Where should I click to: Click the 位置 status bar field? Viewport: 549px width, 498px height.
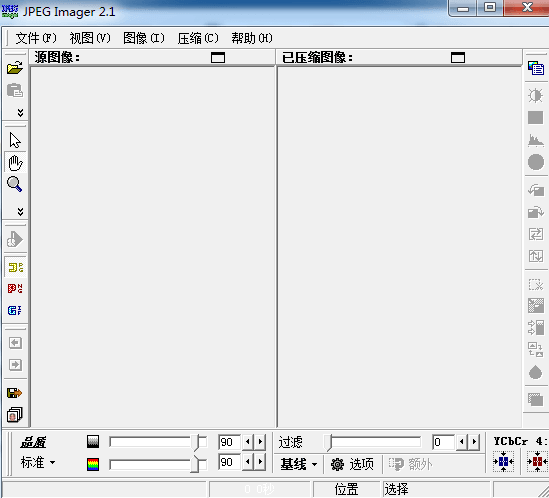point(346,489)
